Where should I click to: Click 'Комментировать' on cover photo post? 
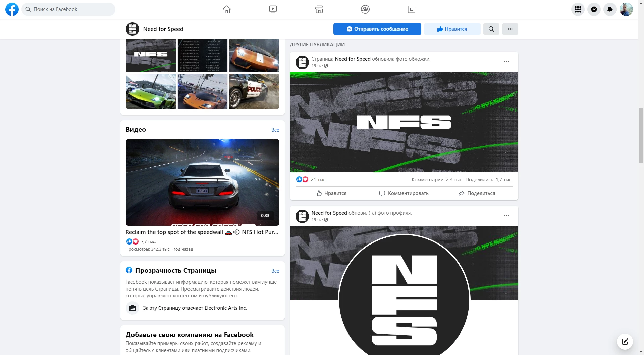[404, 193]
